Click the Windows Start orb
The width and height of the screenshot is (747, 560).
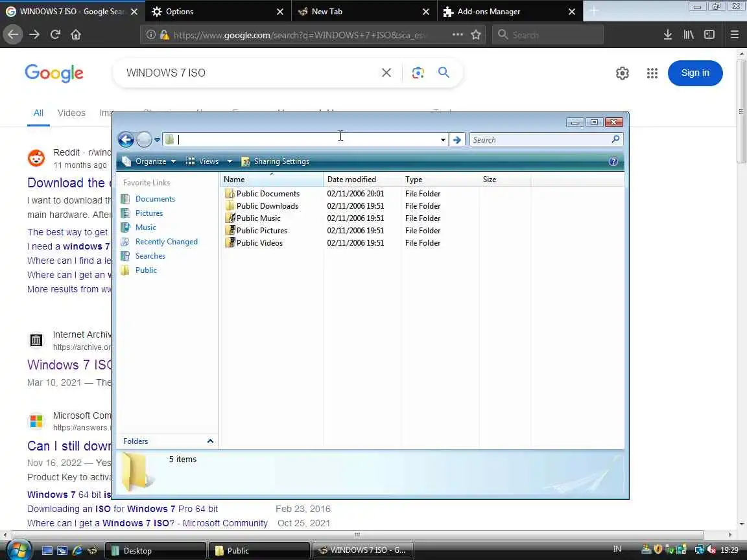19,549
